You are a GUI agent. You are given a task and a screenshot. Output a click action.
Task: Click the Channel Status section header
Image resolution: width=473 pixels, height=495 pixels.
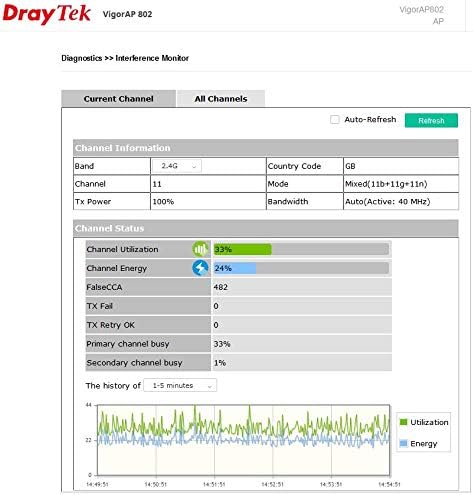tap(266, 228)
